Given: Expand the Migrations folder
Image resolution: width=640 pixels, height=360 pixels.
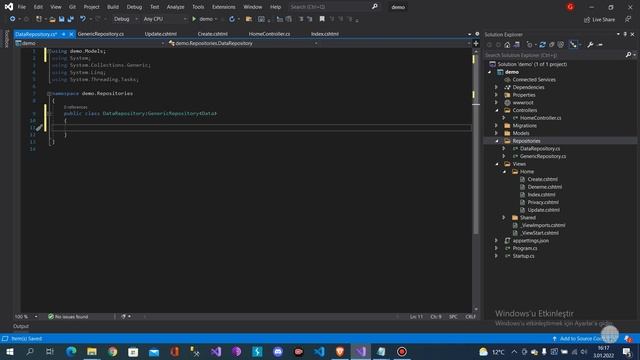Looking at the screenshot, I should click(496, 126).
